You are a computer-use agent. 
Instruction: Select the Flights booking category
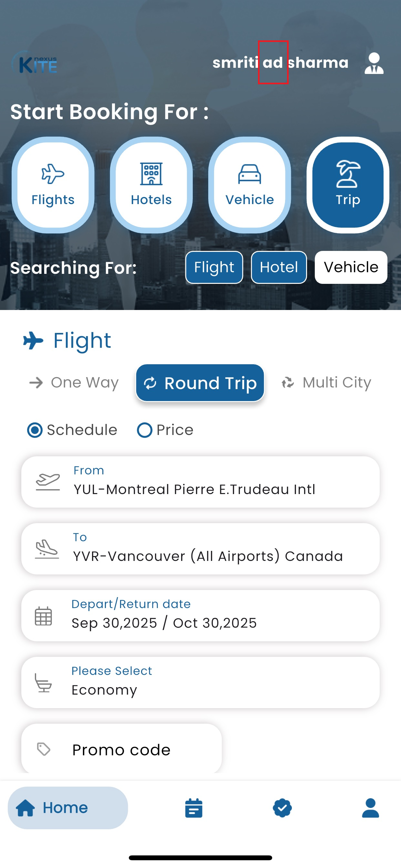point(53,185)
